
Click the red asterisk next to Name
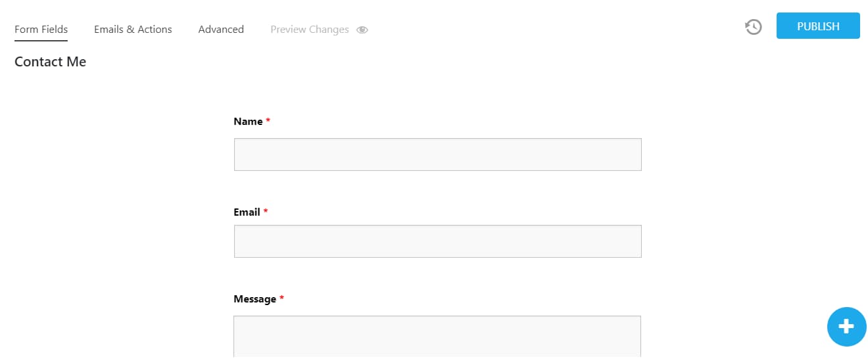(268, 121)
